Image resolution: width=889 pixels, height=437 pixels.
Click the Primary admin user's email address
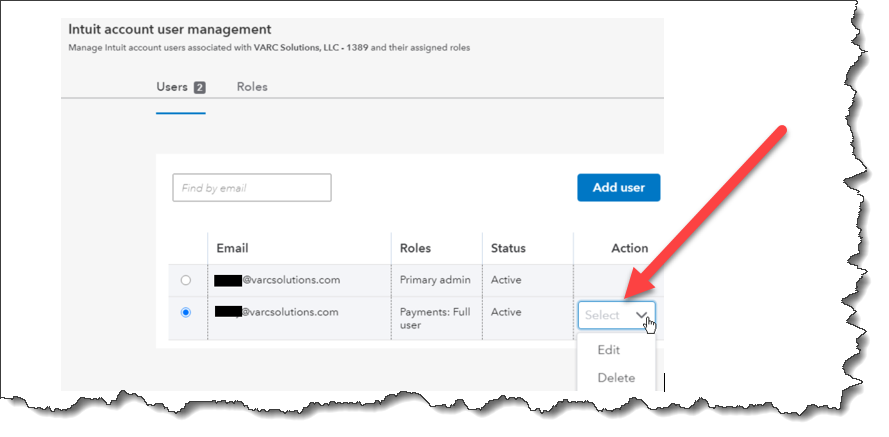(277, 280)
